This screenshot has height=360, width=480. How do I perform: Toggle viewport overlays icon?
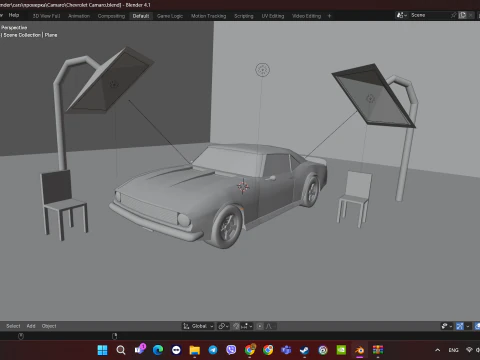[x=477, y=326]
